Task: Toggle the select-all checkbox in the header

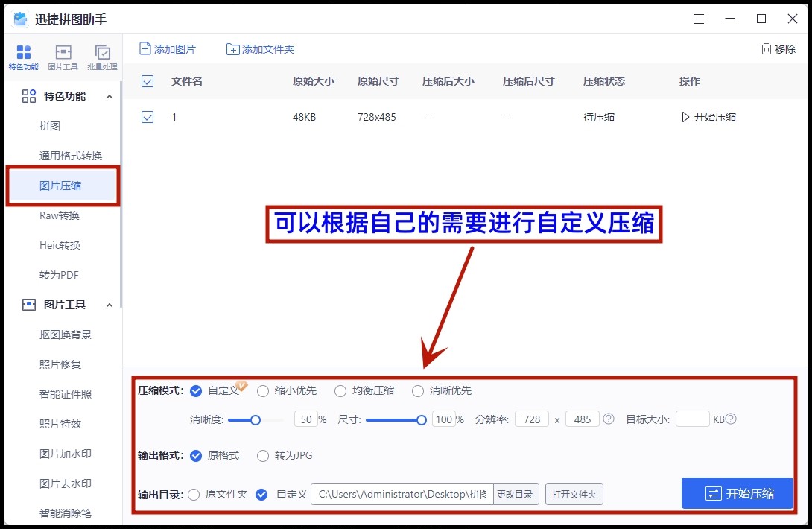Action: click(x=147, y=82)
